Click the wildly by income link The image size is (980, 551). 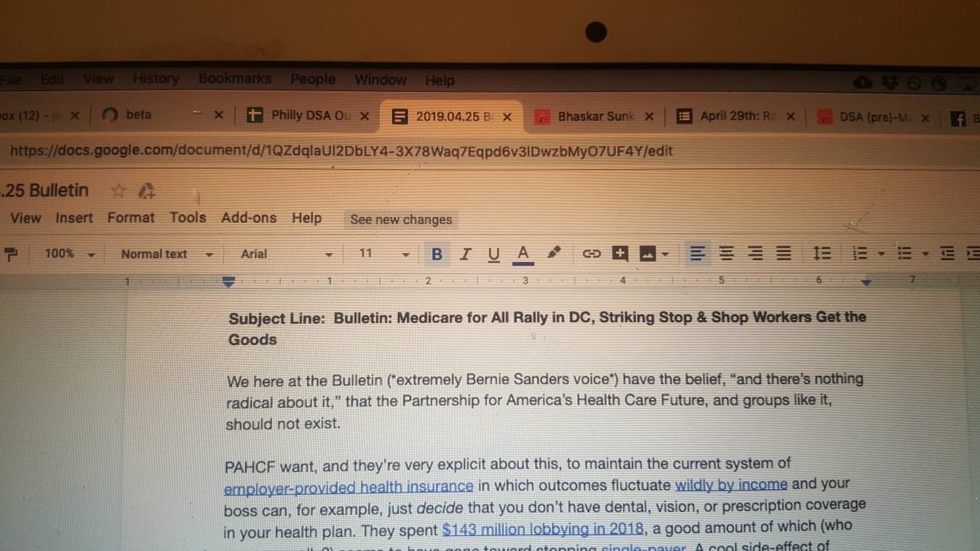click(x=731, y=484)
